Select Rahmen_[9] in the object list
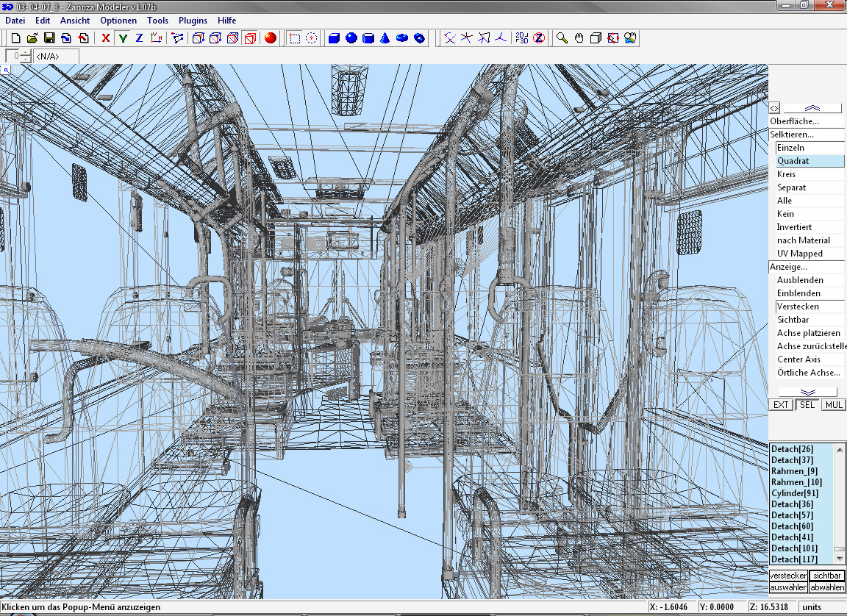The height and width of the screenshot is (616, 847). (x=801, y=470)
